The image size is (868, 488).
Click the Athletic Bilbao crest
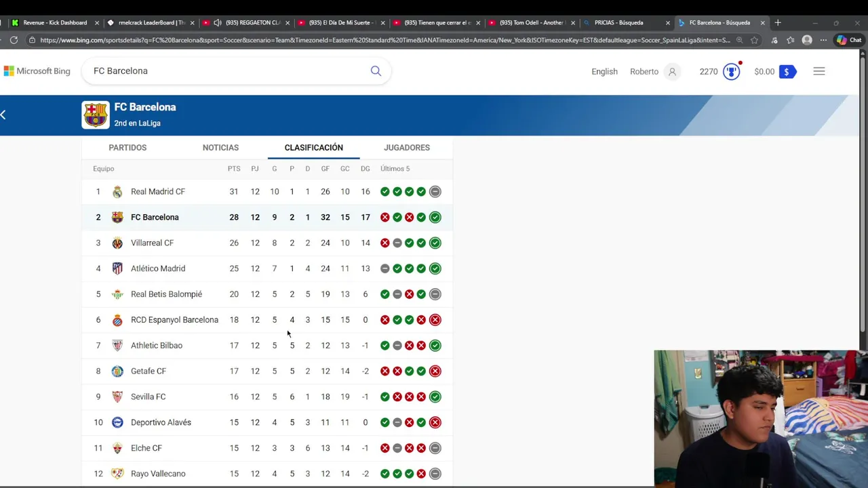117,346
